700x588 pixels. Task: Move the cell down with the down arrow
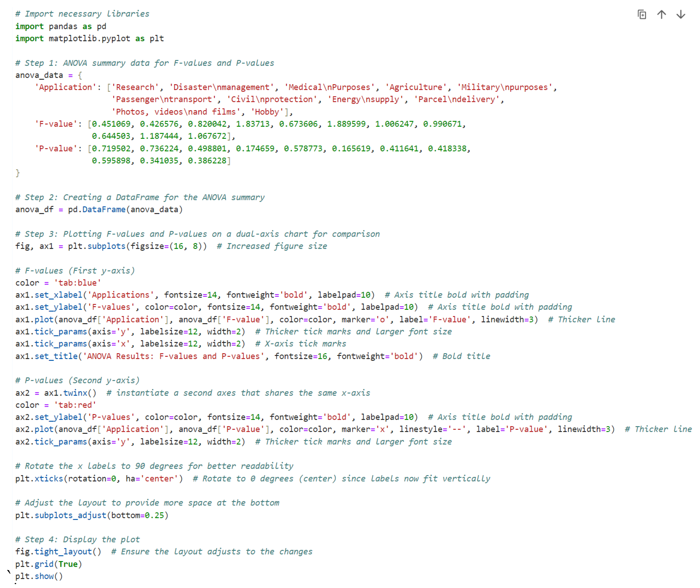click(x=681, y=15)
